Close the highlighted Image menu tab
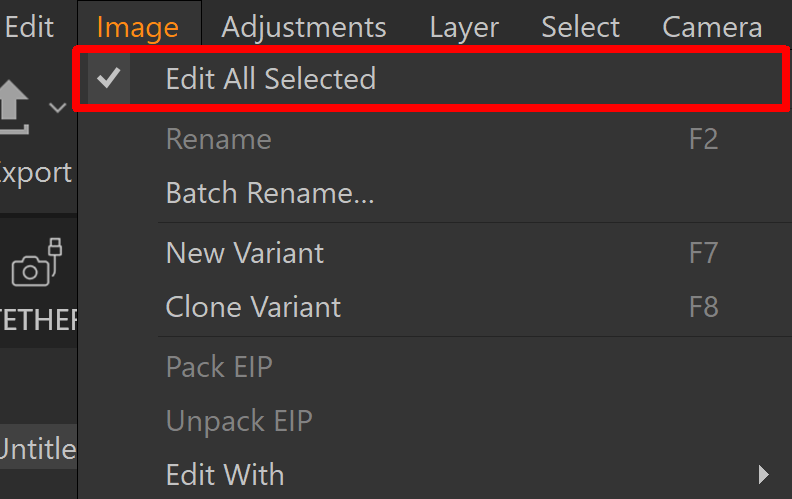This screenshot has height=499, width=792. (138, 27)
